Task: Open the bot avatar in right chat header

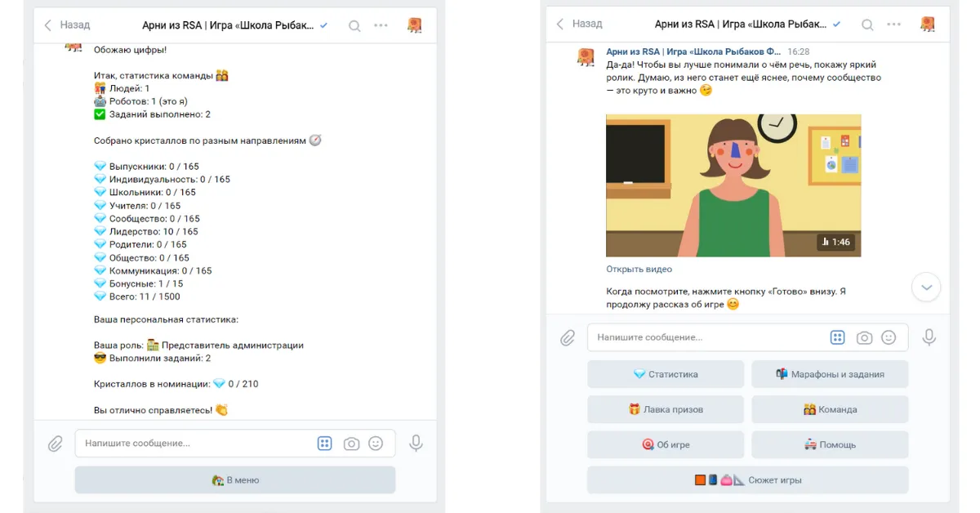Action: (x=927, y=25)
